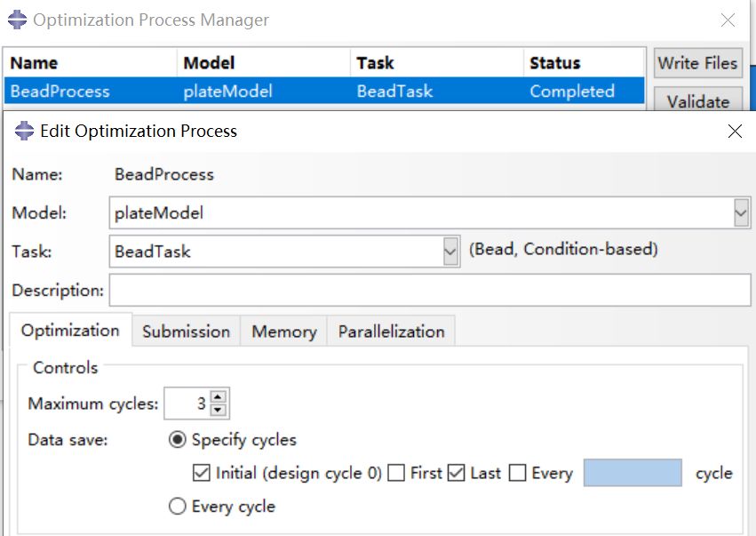Open the Task dropdown arrow
The image size is (756, 536).
[x=450, y=252]
